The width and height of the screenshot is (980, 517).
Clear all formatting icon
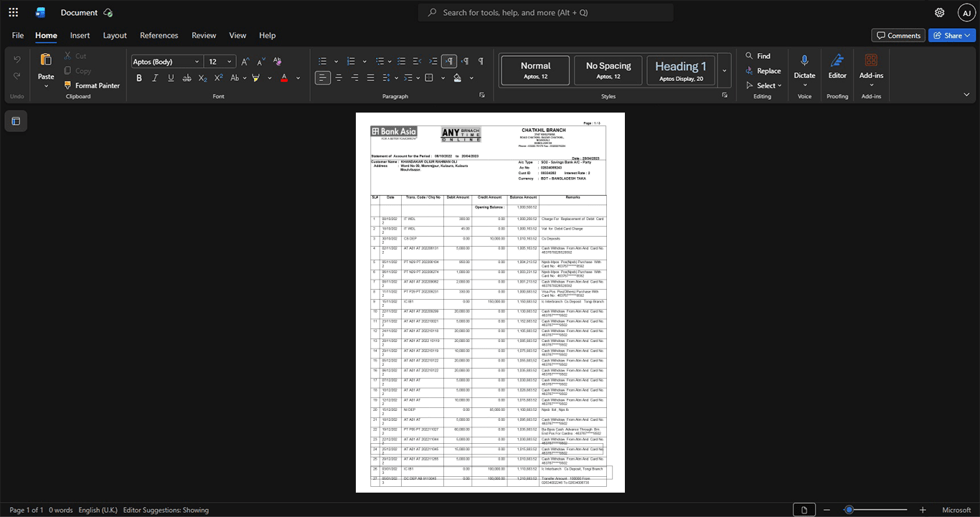(278, 62)
